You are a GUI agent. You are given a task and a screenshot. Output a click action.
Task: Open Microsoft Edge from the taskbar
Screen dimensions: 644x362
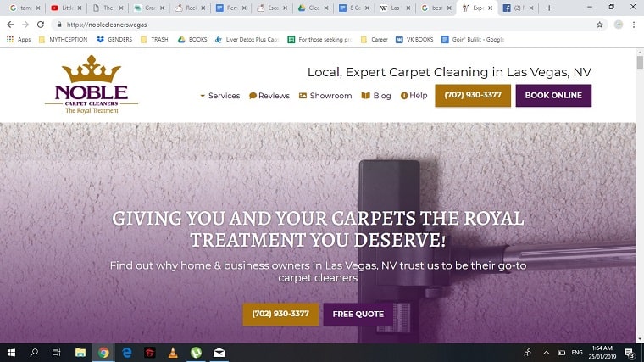coord(127,353)
